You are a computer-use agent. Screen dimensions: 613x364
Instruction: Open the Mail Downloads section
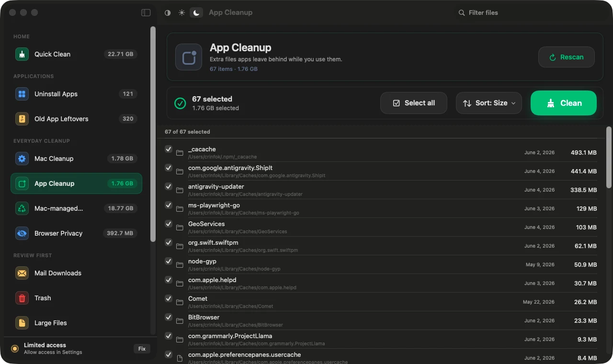coord(76,273)
